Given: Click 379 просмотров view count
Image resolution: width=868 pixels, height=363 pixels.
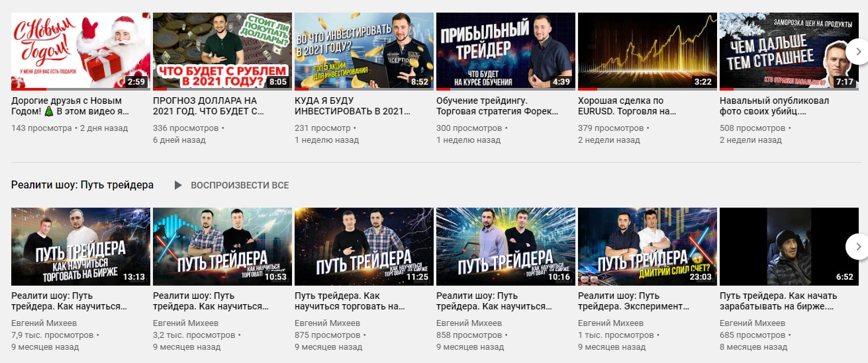Looking at the screenshot, I should (x=610, y=128).
